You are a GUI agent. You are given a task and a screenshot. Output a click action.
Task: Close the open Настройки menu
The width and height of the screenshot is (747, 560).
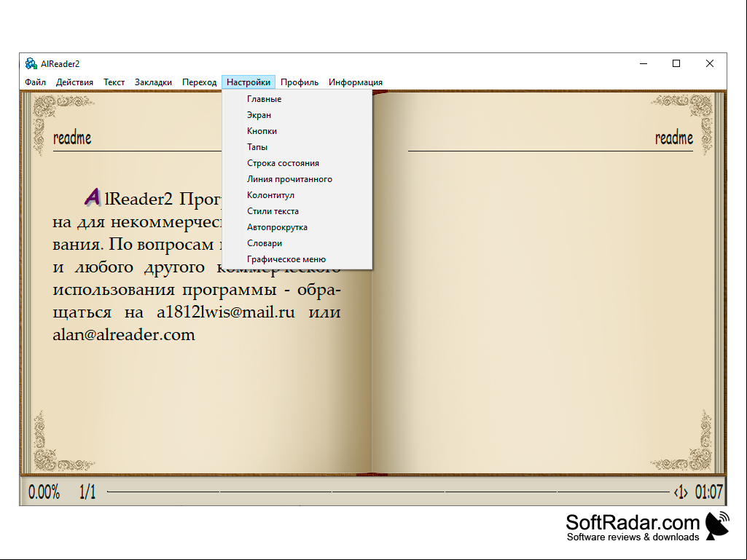(249, 82)
